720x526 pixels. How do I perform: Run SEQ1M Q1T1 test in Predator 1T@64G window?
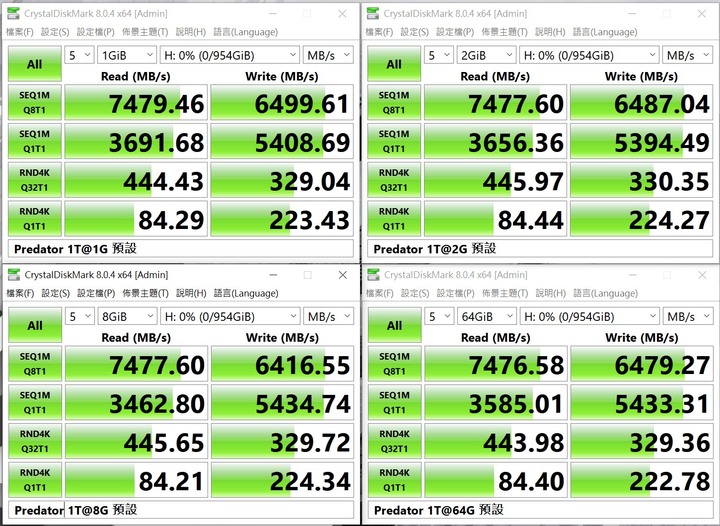(x=394, y=403)
